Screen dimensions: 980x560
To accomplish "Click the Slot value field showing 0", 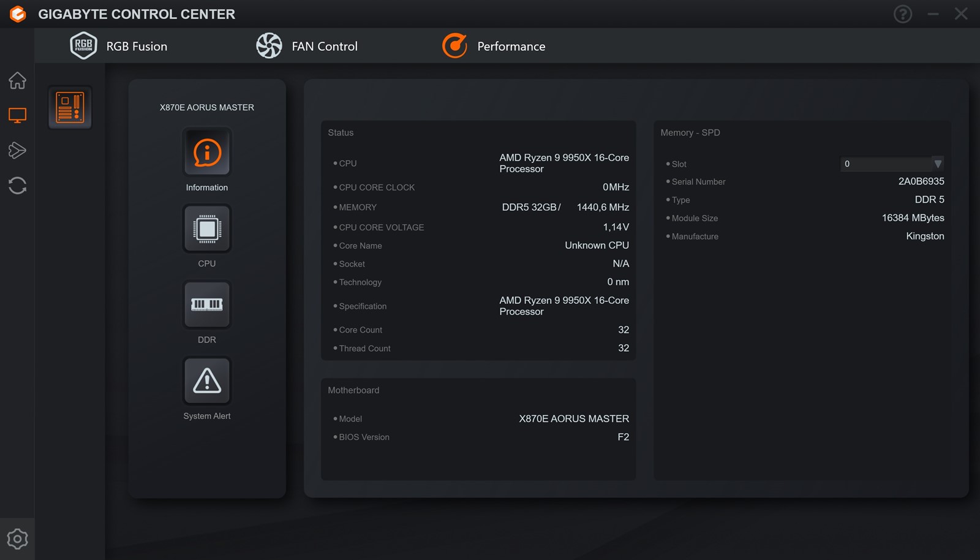I will tap(892, 164).
